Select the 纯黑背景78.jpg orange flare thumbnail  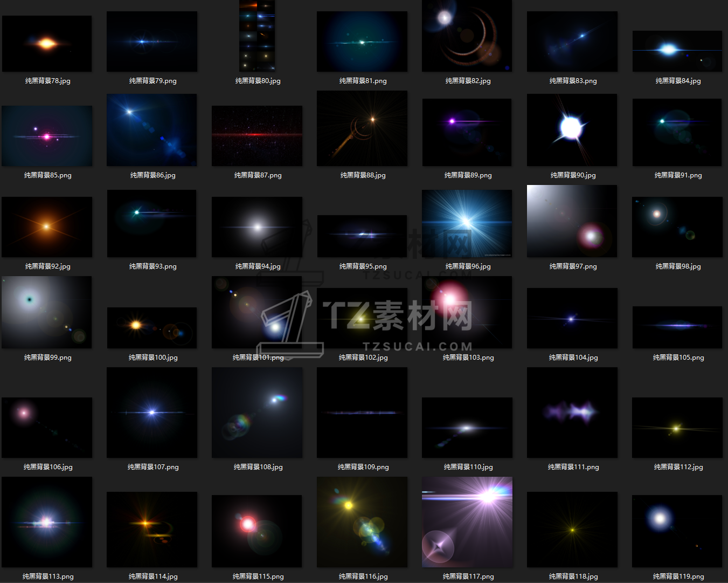pos(47,44)
